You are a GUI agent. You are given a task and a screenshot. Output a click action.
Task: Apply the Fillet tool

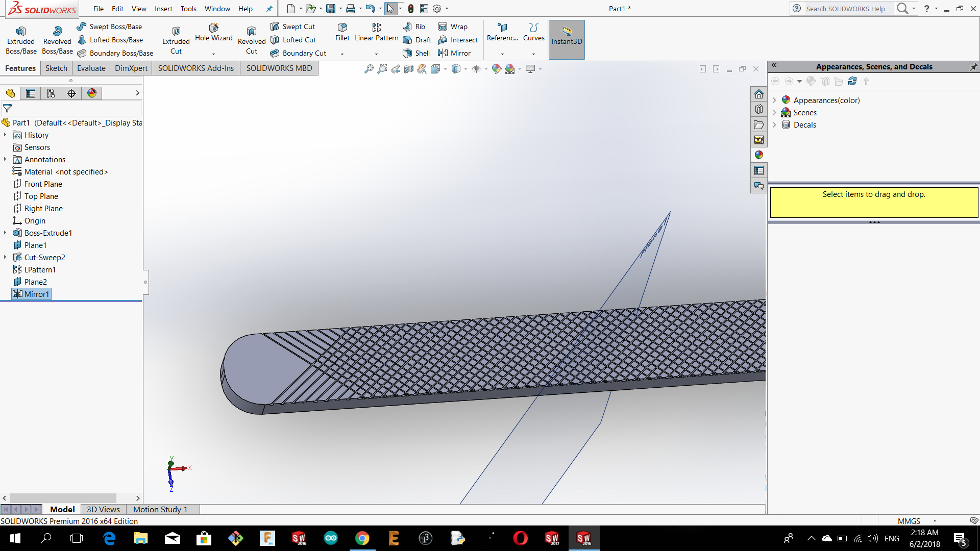click(x=342, y=32)
